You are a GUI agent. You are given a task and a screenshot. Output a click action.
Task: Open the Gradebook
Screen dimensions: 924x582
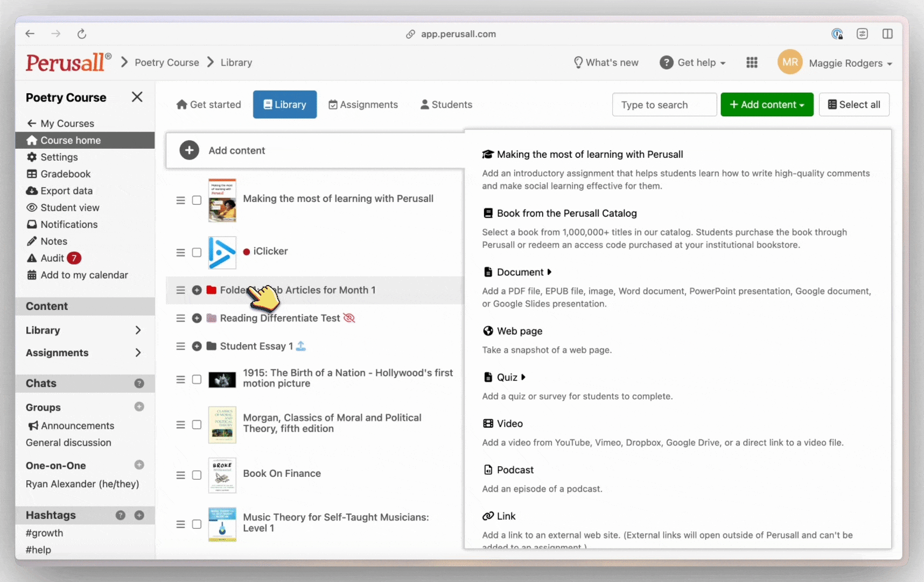pos(59,174)
